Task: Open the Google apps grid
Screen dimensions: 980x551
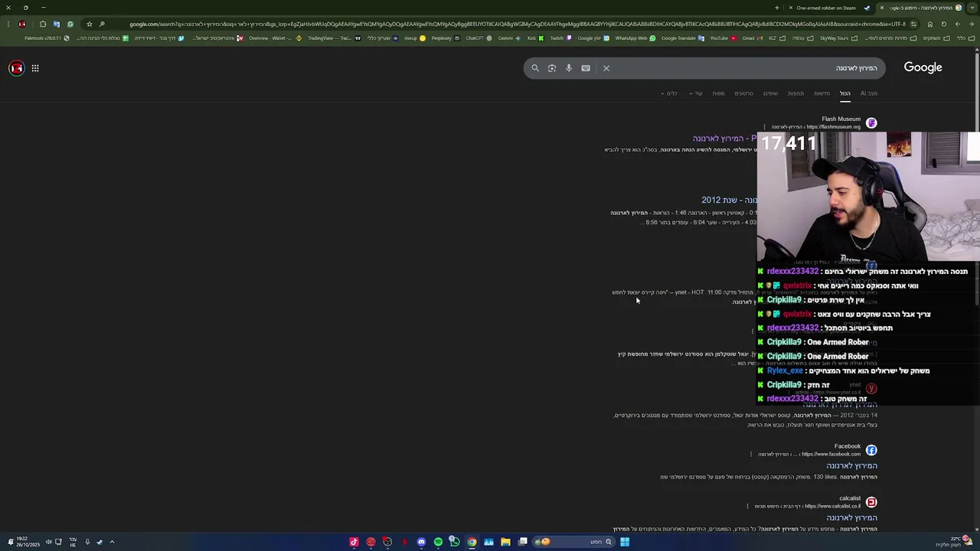Action: click(35, 68)
